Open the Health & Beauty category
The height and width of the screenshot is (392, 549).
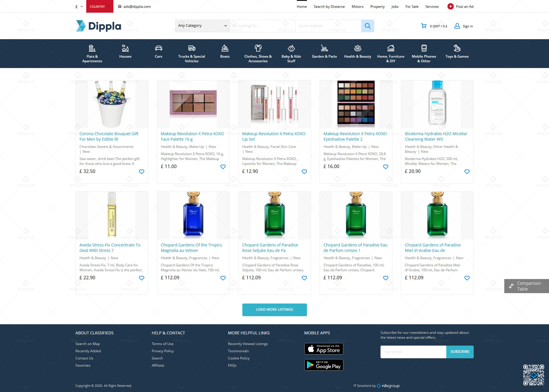coord(357,52)
